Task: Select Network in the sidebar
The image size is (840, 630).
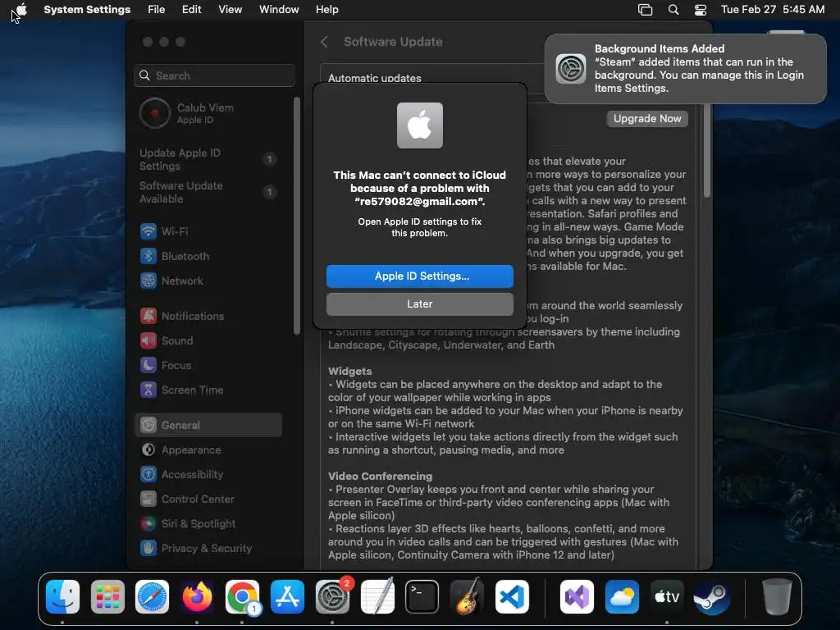Action: [x=208, y=281]
